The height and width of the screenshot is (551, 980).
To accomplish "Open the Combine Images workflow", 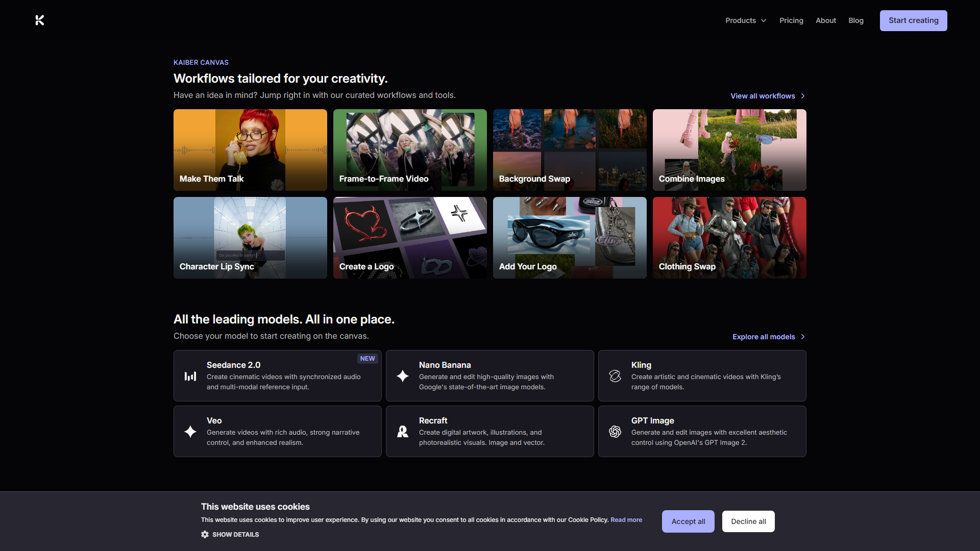I will pyautogui.click(x=729, y=150).
